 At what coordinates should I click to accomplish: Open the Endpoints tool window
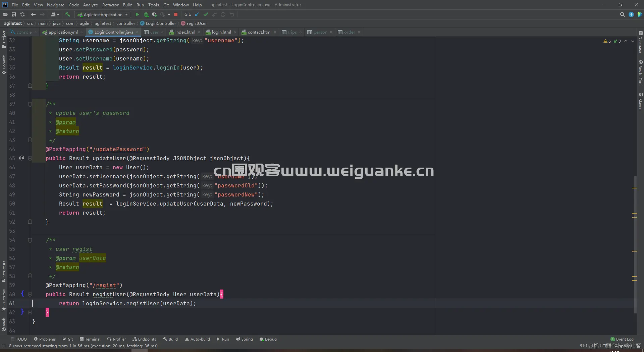pyautogui.click(x=144, y=339)
